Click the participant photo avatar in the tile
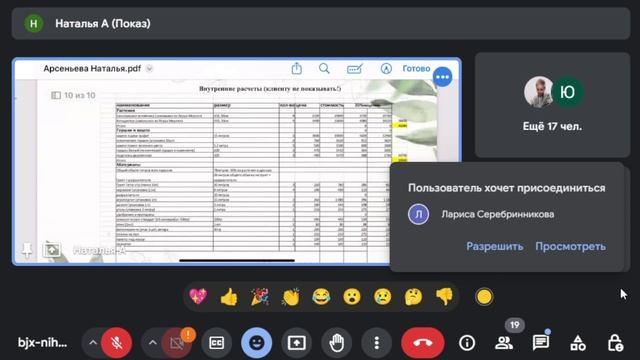This screenshot has width=640, height=360. tap(538, 92)
